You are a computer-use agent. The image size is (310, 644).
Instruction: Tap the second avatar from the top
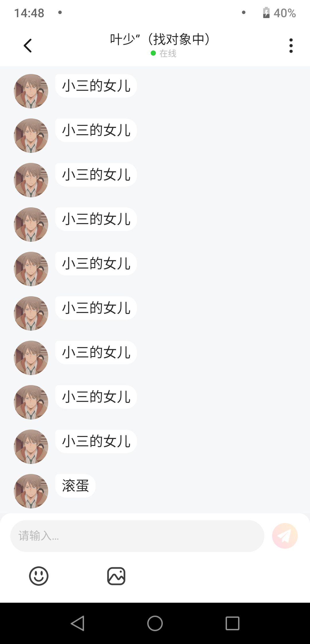click(x=31, y=136)
